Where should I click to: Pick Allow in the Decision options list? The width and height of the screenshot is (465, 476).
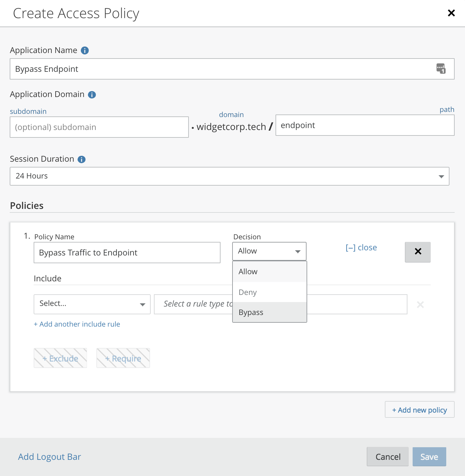248,272
